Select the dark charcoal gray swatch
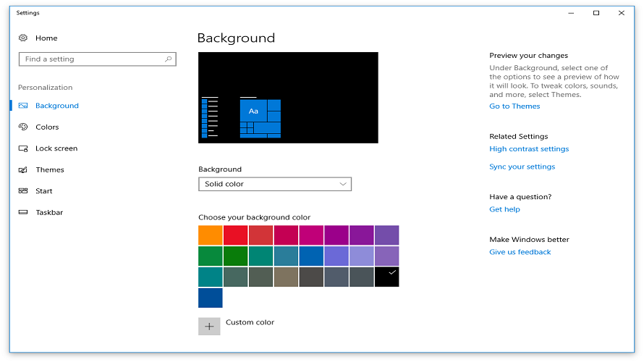 [x=311, y=277]
